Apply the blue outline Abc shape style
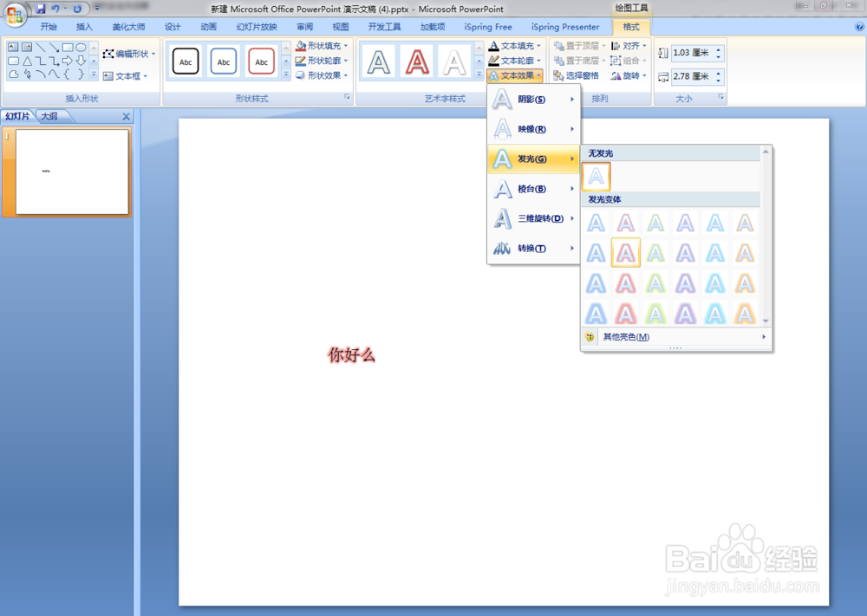 pyautogui.click(x=224, y=62)
